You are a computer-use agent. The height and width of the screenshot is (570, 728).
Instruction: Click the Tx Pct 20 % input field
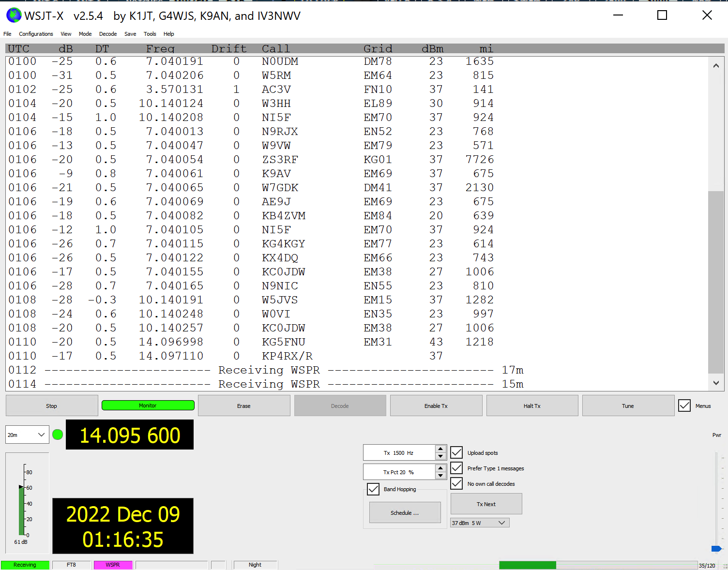pos(399,472)
